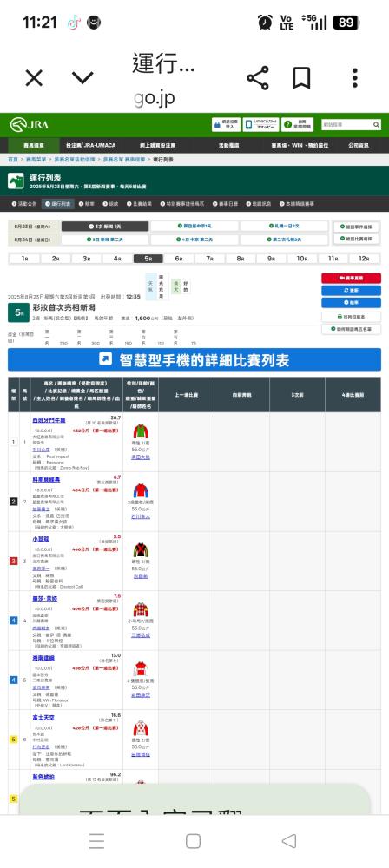Switch to race 10R

click(301, 259)
